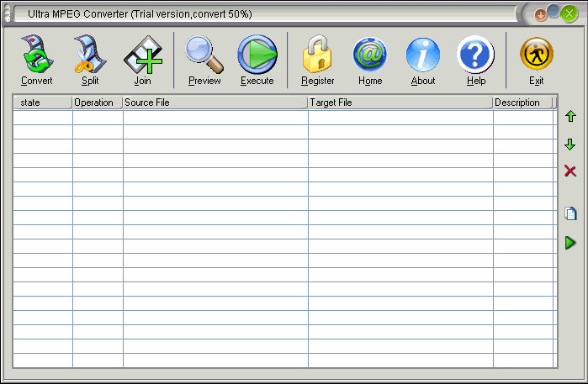Click the window title text Ultra MPEG Converter
This screenshot has width=588, height=384.
click(x=78, y=13)
